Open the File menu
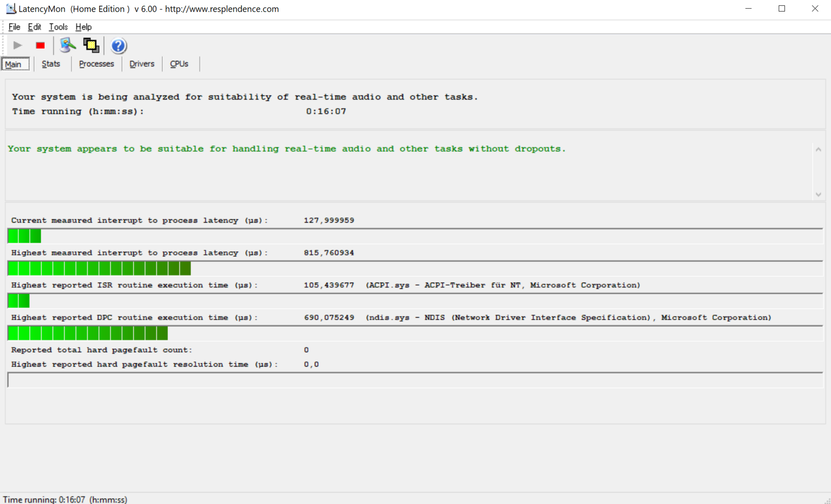831x504 pixels. coord(14,27)
